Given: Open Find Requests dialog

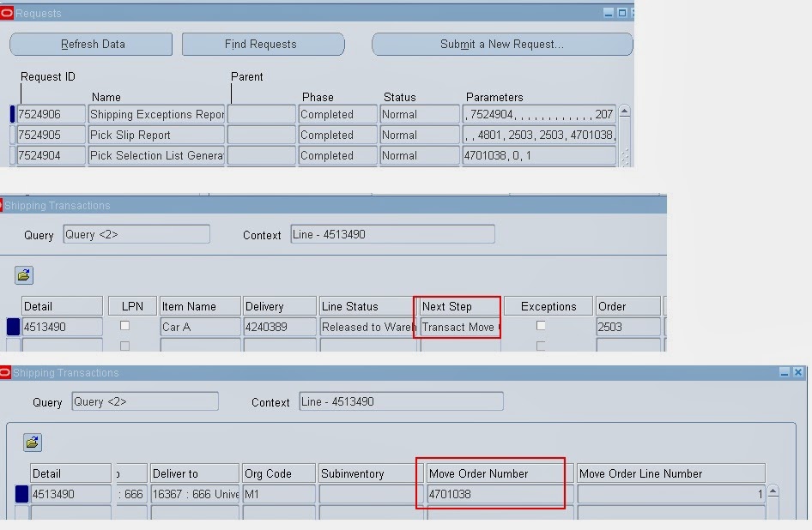Looking at the screenshot, I should pos(263,44).
